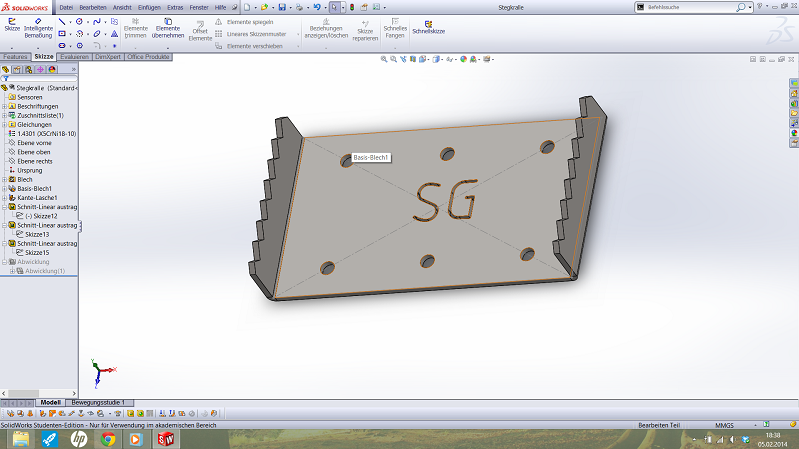799x449 pixels.
Task: Click the Schnellskizze icon
Action: [x=430, y=28]
